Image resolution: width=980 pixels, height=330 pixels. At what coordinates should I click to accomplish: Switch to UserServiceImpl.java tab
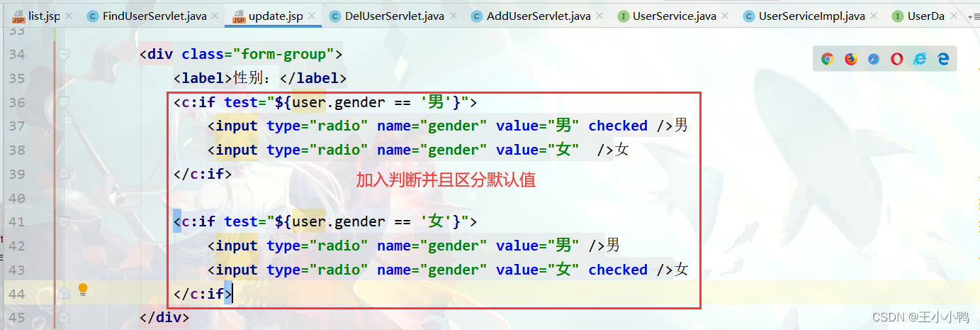[x=813, y=16]
